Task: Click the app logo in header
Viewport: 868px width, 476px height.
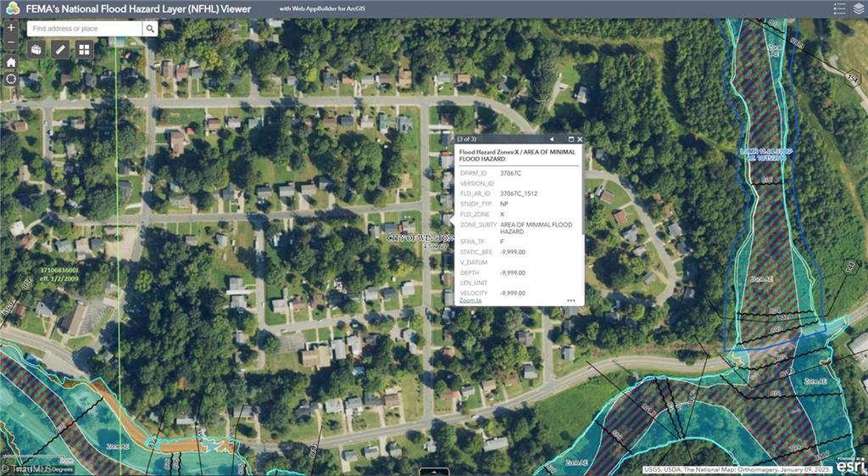Action: point(13,8)
